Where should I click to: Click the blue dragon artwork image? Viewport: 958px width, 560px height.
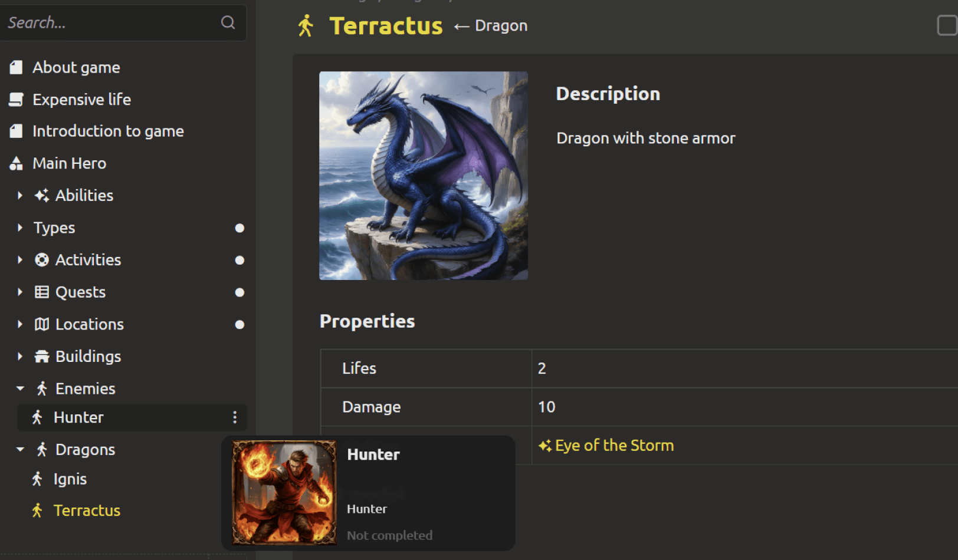(424, 176)
